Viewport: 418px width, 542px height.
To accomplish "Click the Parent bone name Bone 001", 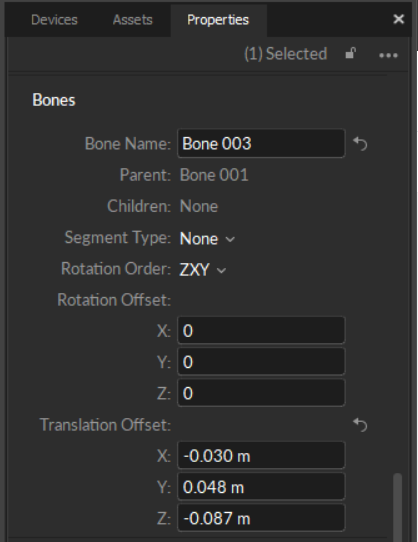I will click(214, 175).
